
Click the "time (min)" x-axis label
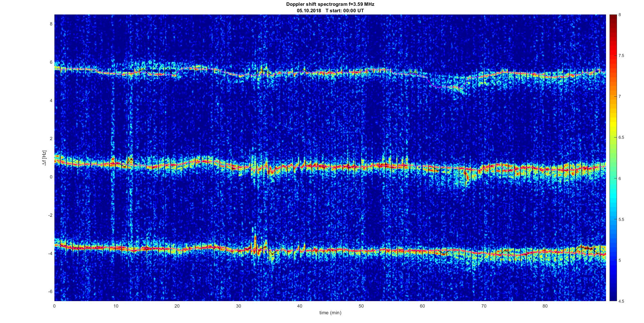[x=330, y=313]
